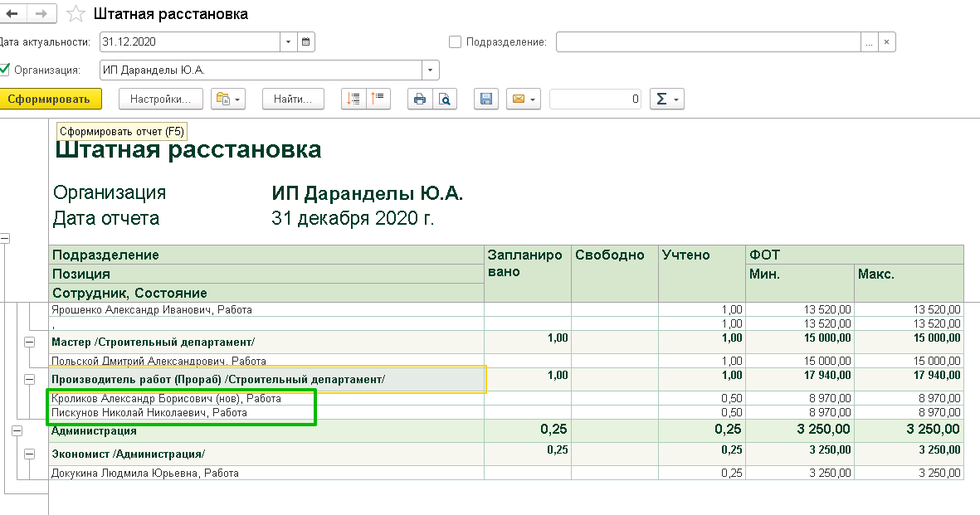The image size is (980, 515).
Task: Click the Позиция table header cell
Action: pos(267,274)
